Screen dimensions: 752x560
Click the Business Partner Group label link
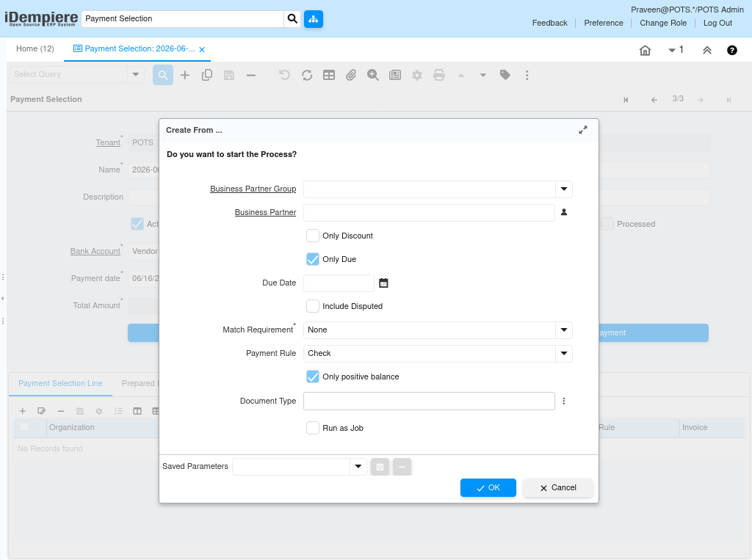click(253, 189)
